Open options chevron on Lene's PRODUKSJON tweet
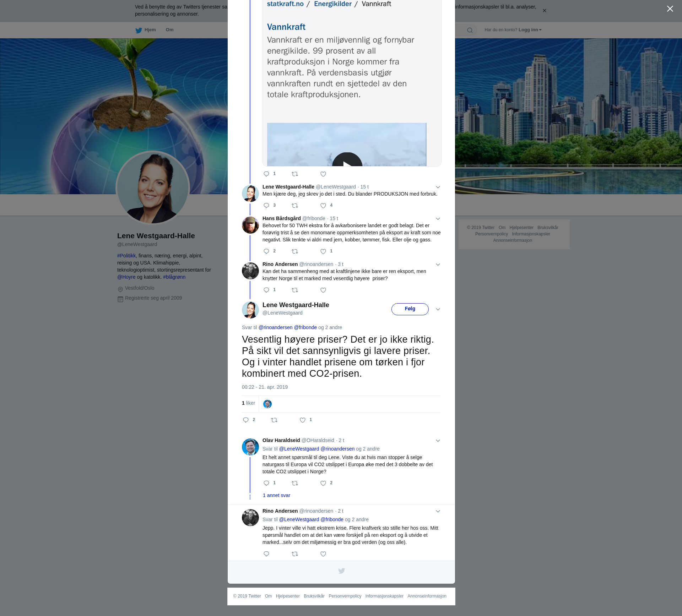This screenshot has width=682, height=616. pos(438,187)
